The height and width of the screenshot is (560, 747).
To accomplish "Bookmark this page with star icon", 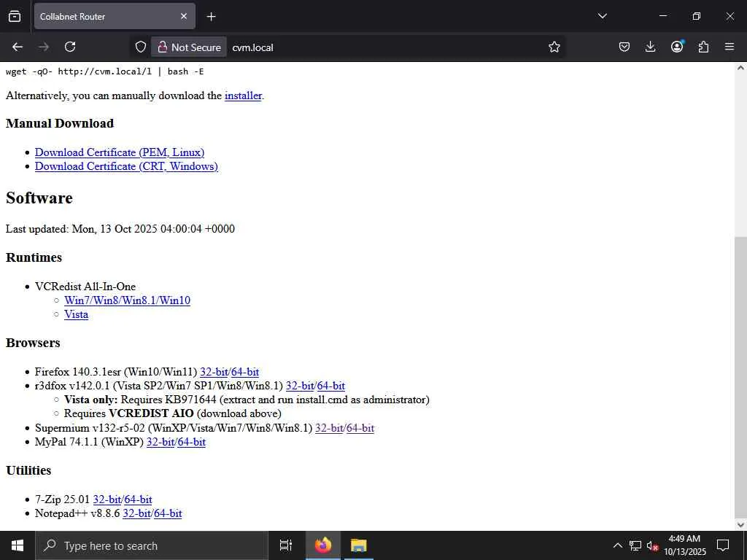I will [554, 47].
